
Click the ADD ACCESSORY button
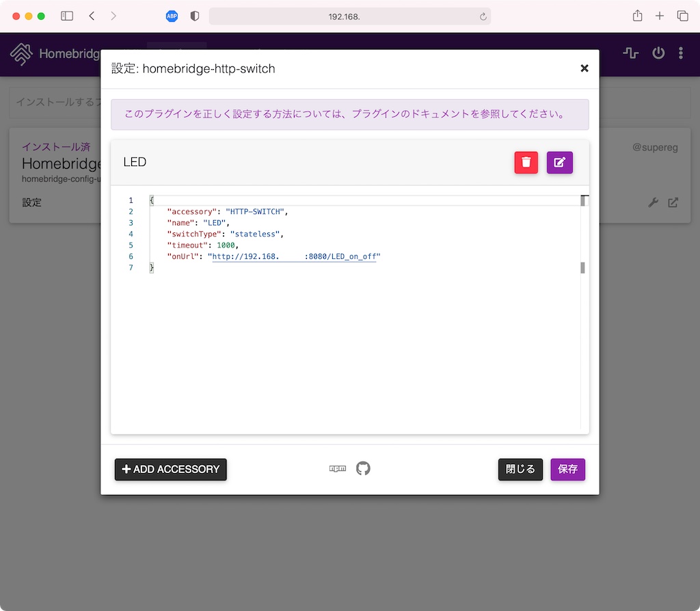coord(170,470)
